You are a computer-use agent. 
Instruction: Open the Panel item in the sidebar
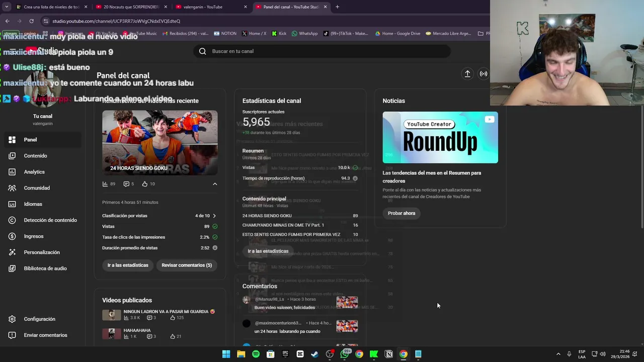[43, 140]
